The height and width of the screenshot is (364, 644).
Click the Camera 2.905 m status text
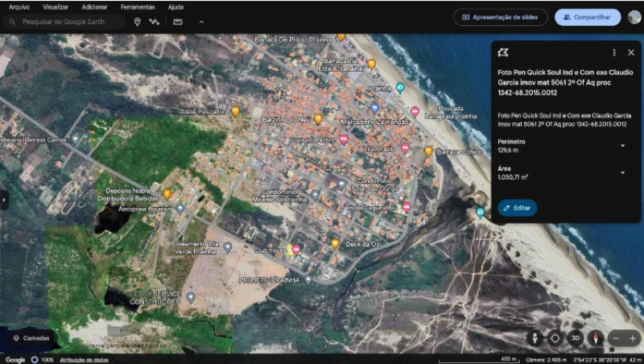tap(547, 360)
